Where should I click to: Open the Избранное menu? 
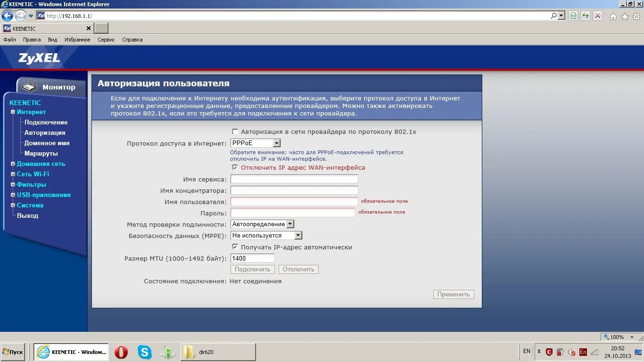tap(77, 40)
